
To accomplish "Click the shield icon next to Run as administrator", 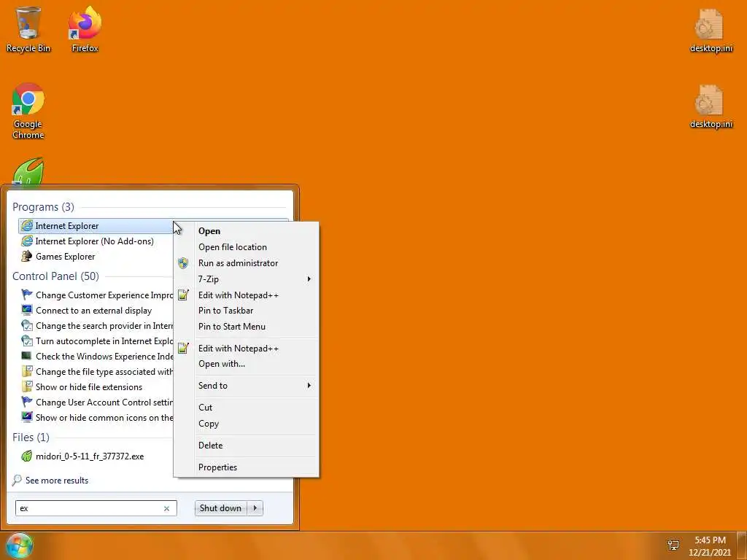I will click(x=183, y=262).
